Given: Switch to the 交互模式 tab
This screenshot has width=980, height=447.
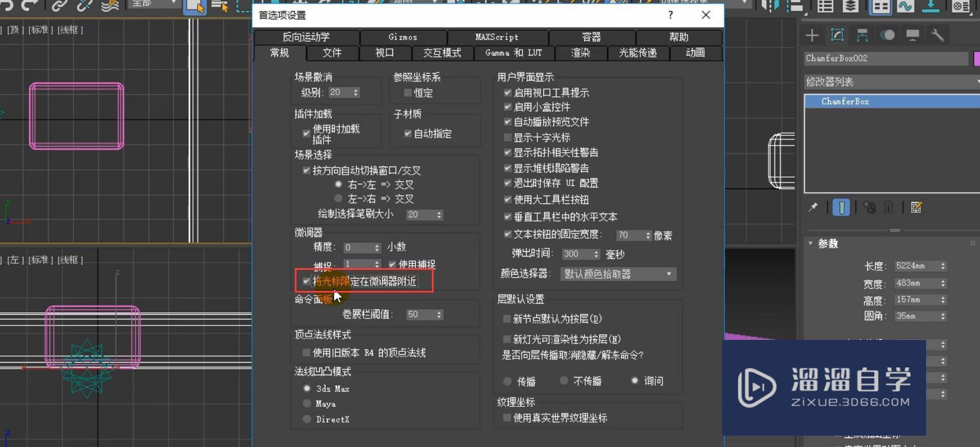Looking at the screenshot, I should pos(442,53).
